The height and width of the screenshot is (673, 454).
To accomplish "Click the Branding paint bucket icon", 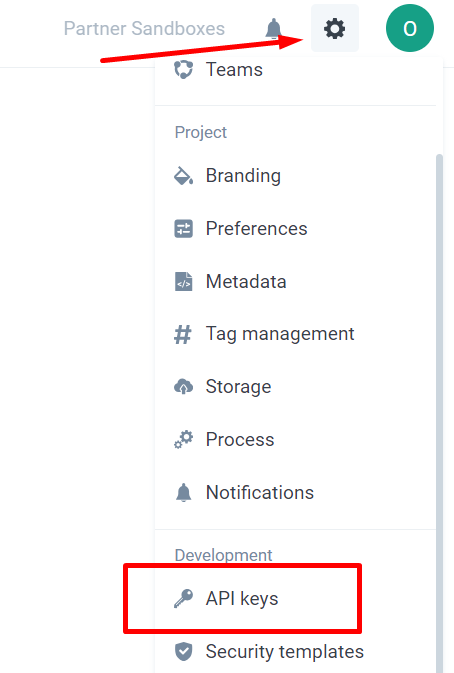I will [183, 176].
